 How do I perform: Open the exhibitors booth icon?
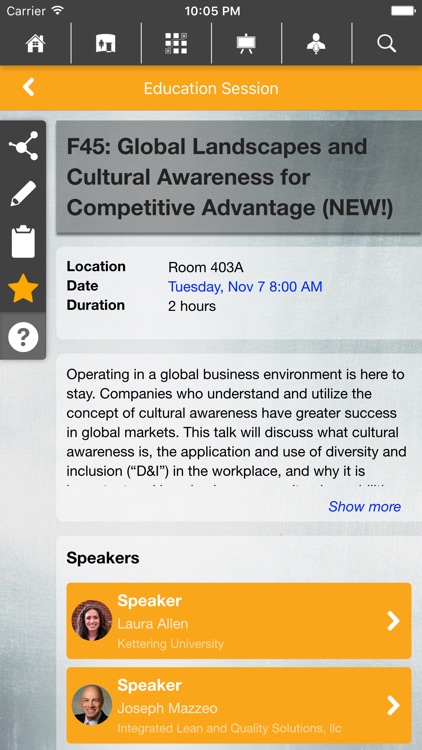[105, 44]
